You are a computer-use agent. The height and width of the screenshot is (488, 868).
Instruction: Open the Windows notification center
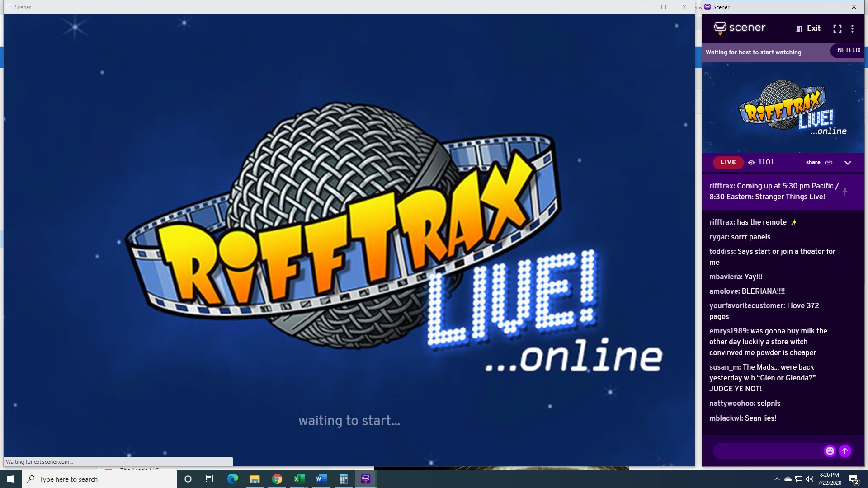[854, 479]
